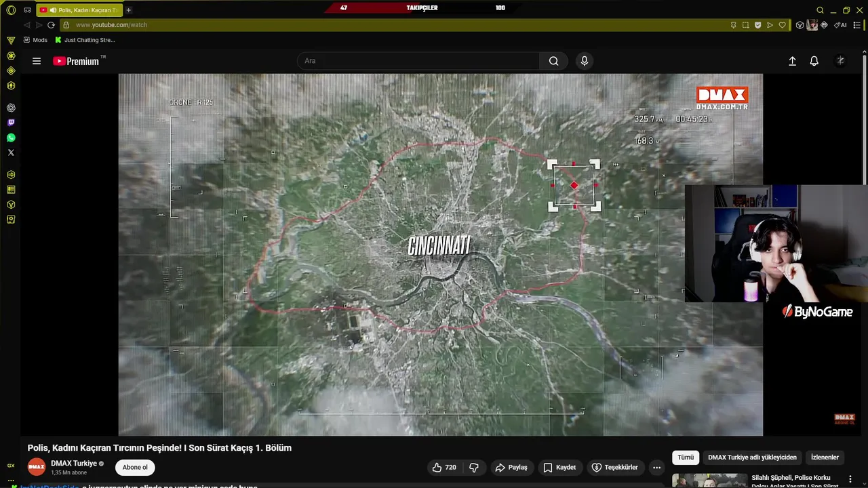
Task: Click the Cincinnati video player
Action: pos(441,254)
